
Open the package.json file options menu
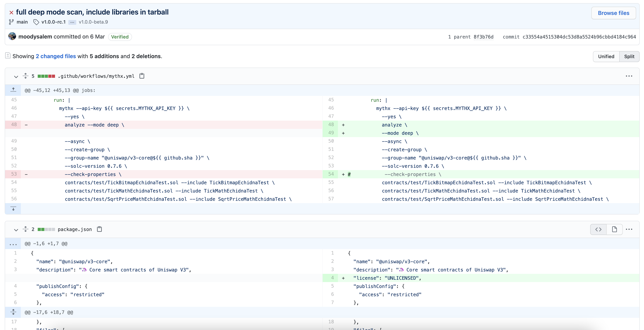coord(629,229)
